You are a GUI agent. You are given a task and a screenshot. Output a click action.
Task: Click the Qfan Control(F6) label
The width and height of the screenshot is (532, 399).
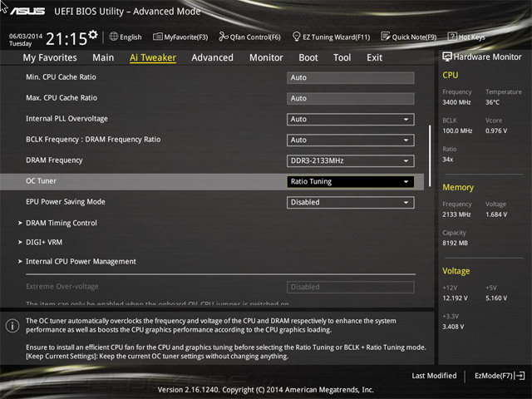[x=255, y=37]
